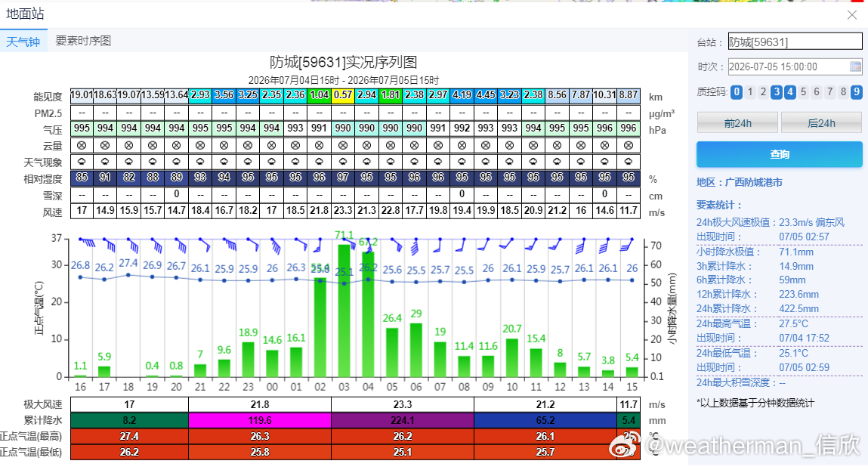
Task: Click the visibility cell 10.31
Action: click(x=604, y=95)
